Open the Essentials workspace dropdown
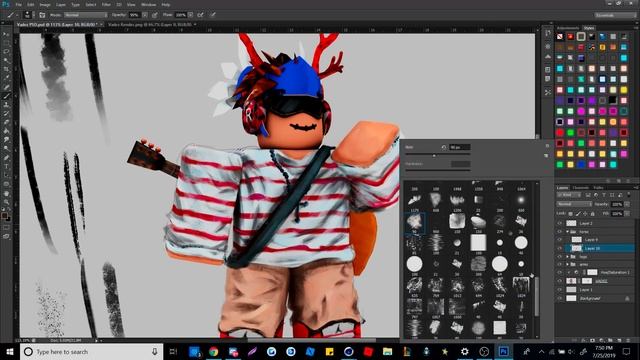The width and height of the screenshot is (640, 360). click(615, 15)
